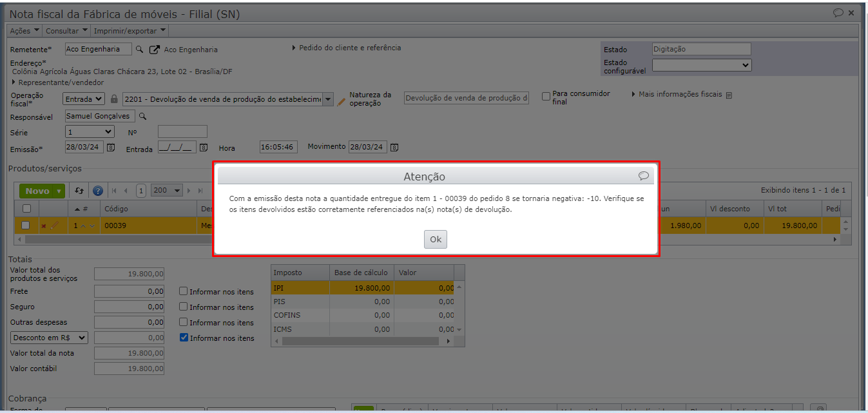The image size is (868, 413).
Task: Expand Mais informações fiscais section
Action: (677, 95)
